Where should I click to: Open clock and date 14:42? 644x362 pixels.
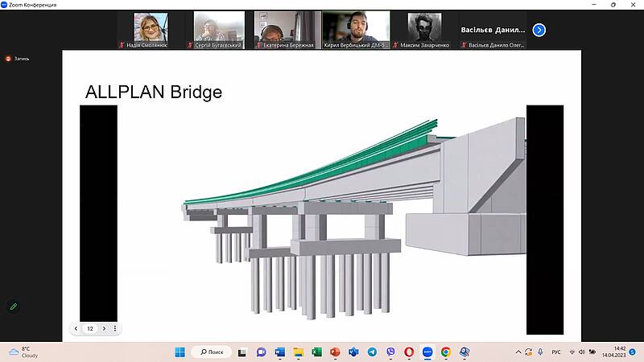pos(614,352)
